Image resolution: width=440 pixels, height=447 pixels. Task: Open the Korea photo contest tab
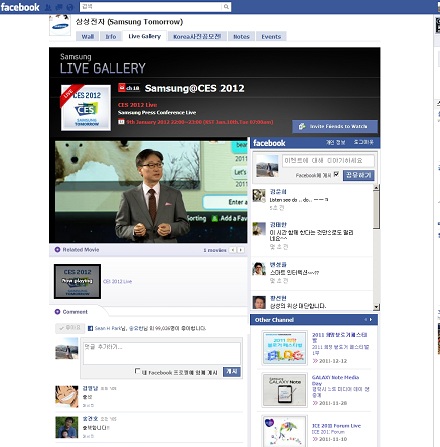coord(197,36)
